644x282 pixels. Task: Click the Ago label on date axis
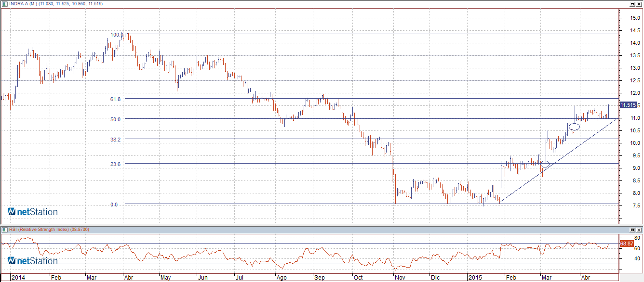[x=282, y=278]
